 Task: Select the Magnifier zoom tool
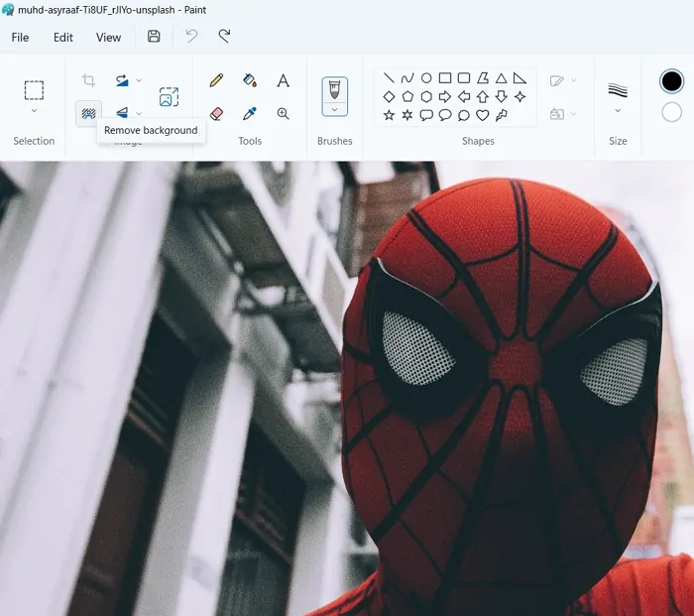click(x=284, y=114)
